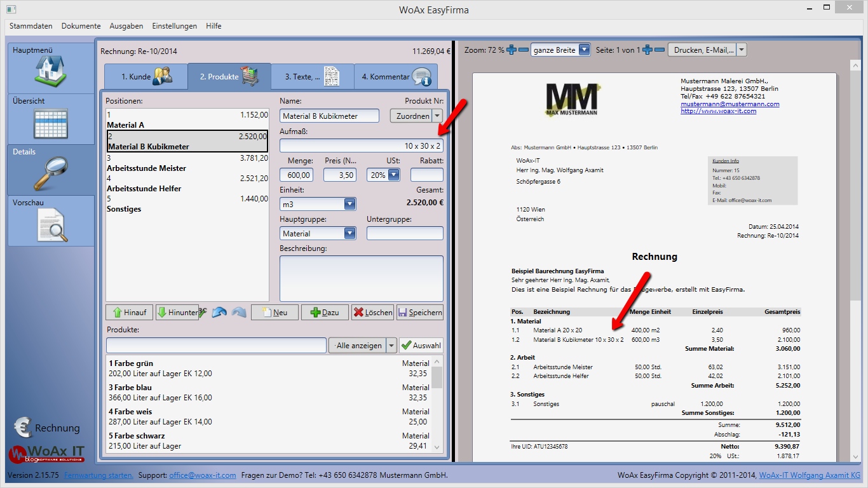The image size is (868, 488).
Task: Select position 5 Sonstiges
Action: click(187, 203)
